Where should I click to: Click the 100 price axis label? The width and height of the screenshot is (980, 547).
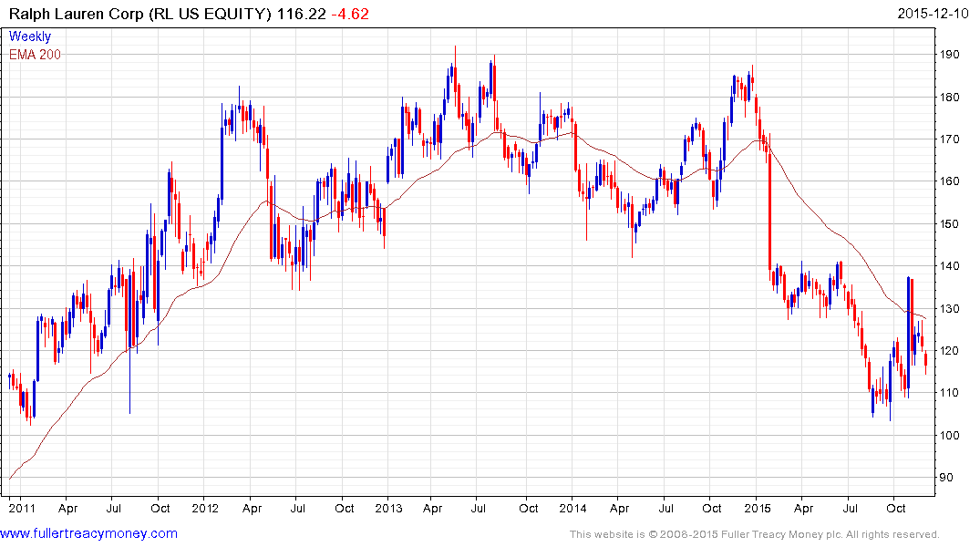(950, 435)
